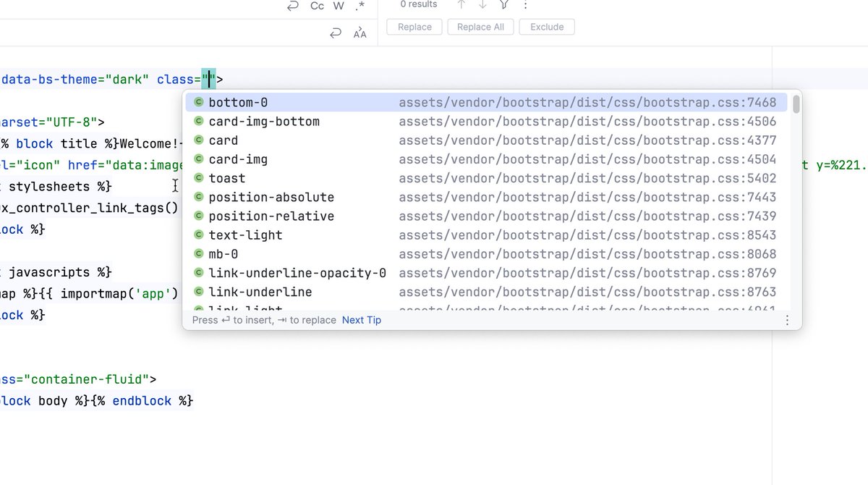Choose the card-img class suggestion
Image resolution: width=868 pixels, height=485 pixels.
488,159
